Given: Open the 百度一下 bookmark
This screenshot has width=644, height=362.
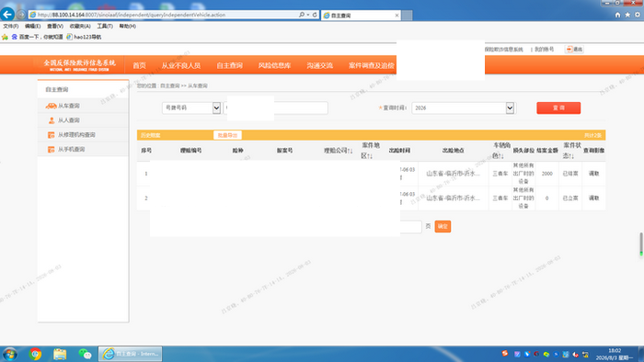Looking at the screenshot, I should coord(37,37).
